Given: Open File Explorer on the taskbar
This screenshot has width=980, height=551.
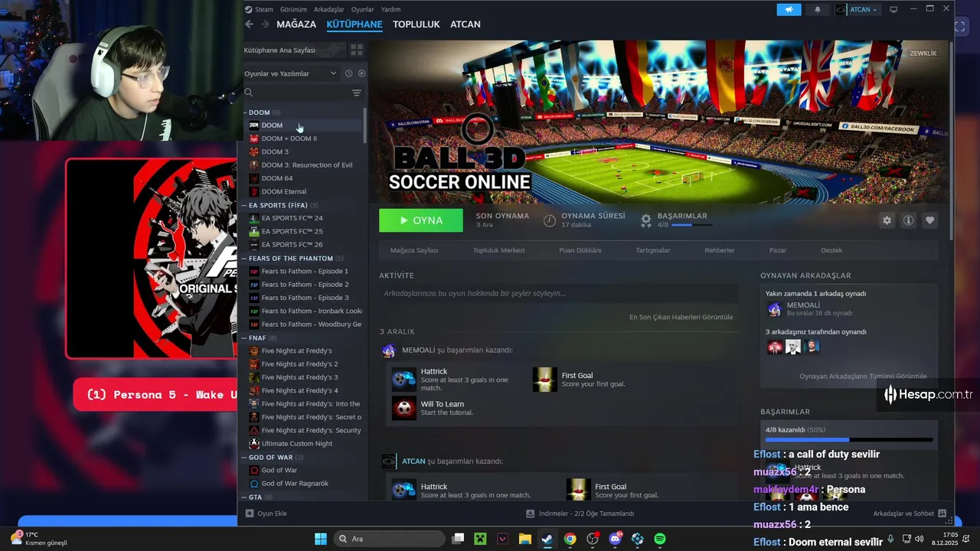Looking at the screenshot, I should coord(525,539).
